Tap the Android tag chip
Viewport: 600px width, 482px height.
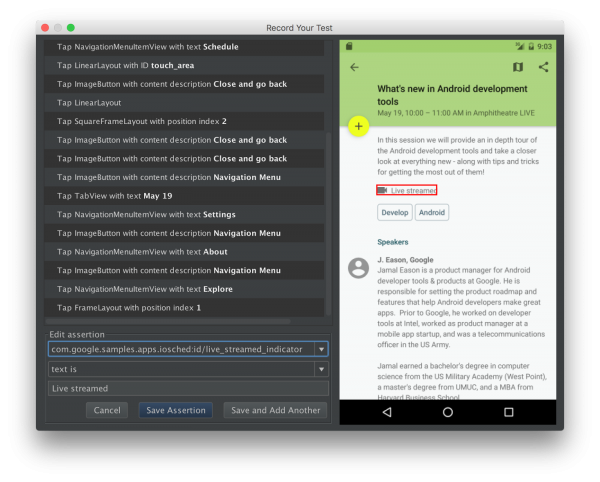(432, 213)
